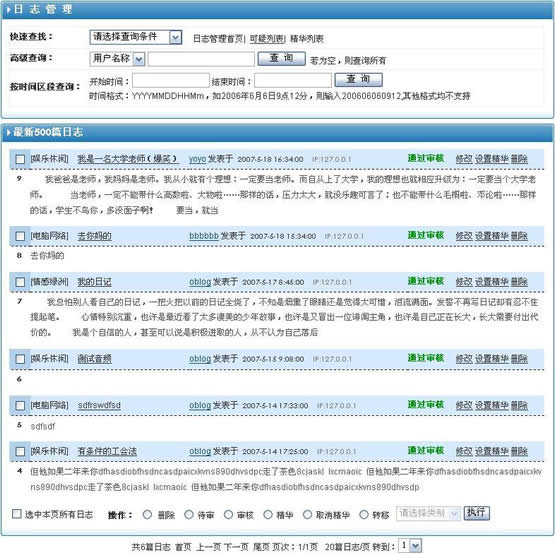The image size is (555, 558).
Task: Tick the checkbox for 我的日记 entry
Action: coord(20,282)
